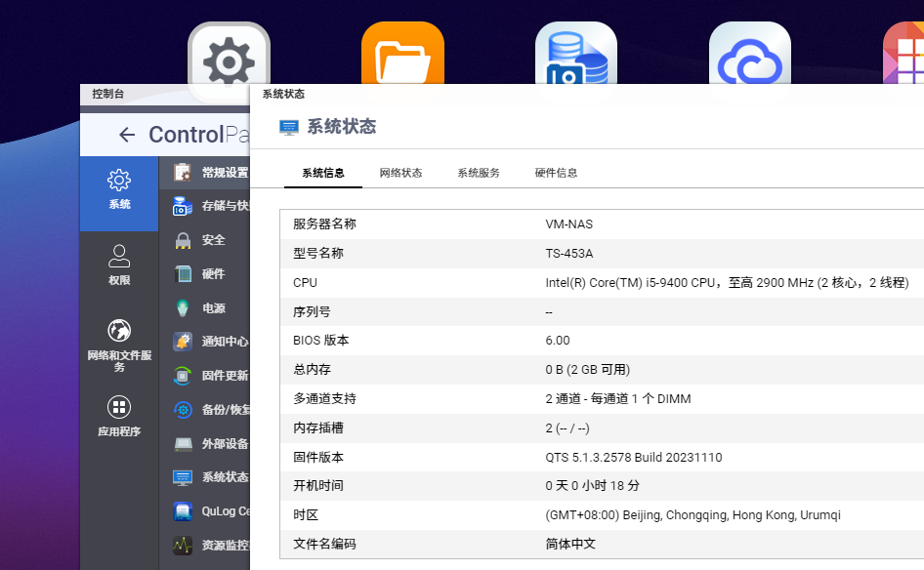Image resolution: width=924 pixels, height=570 pixels.
Task: Select the total memory value 0 B
Action: pos(588,370)
